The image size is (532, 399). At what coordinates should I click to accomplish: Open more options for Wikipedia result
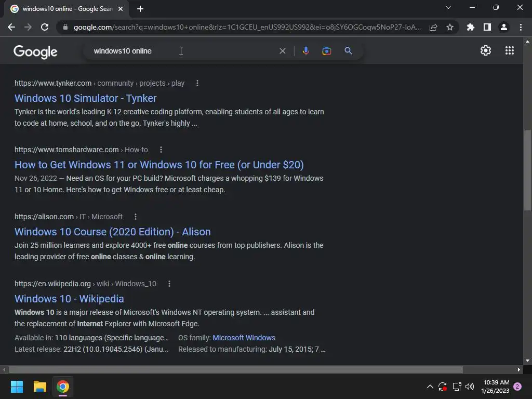[x=169, y=284]
